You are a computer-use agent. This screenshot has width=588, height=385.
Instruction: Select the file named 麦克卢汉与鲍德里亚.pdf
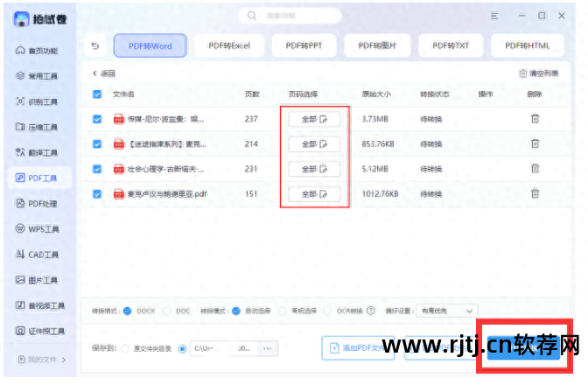(167, 193)
